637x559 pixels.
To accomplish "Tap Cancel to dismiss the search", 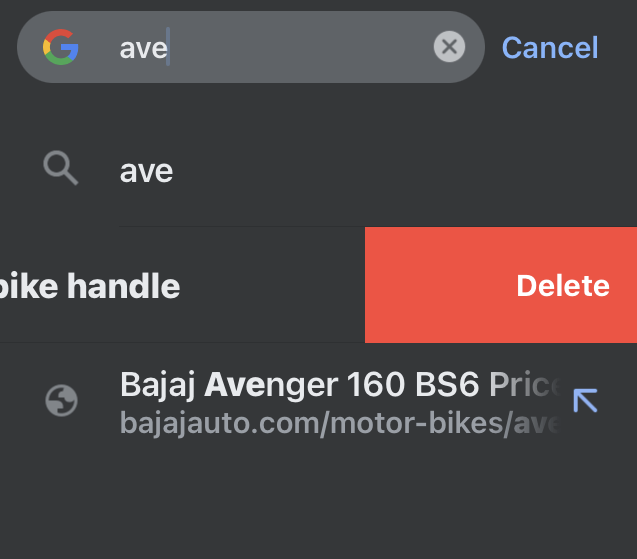I will [x=549, y=47].
